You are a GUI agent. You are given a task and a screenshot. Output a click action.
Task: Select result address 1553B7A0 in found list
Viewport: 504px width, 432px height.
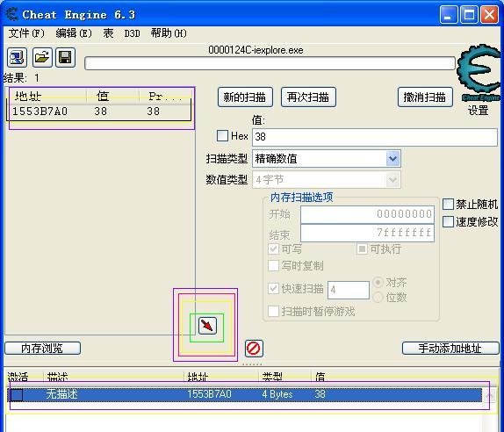coord(40,112)
